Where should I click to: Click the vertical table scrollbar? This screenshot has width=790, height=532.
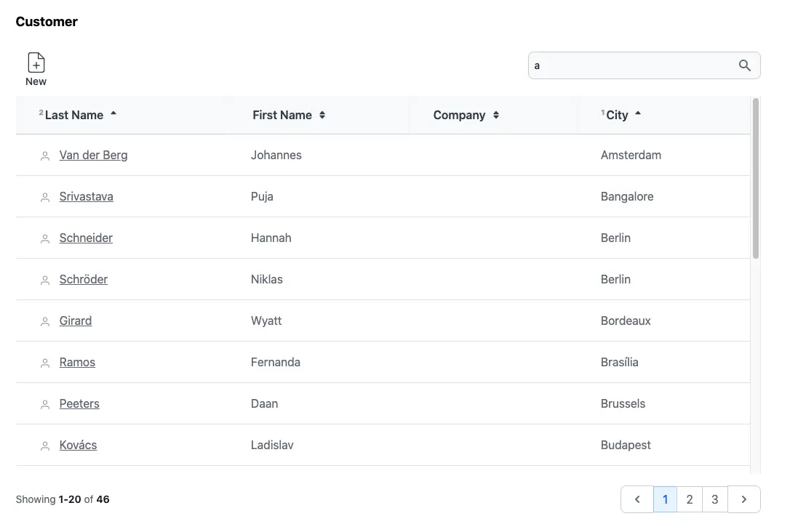pyautogui.click(x=755, y=179)
